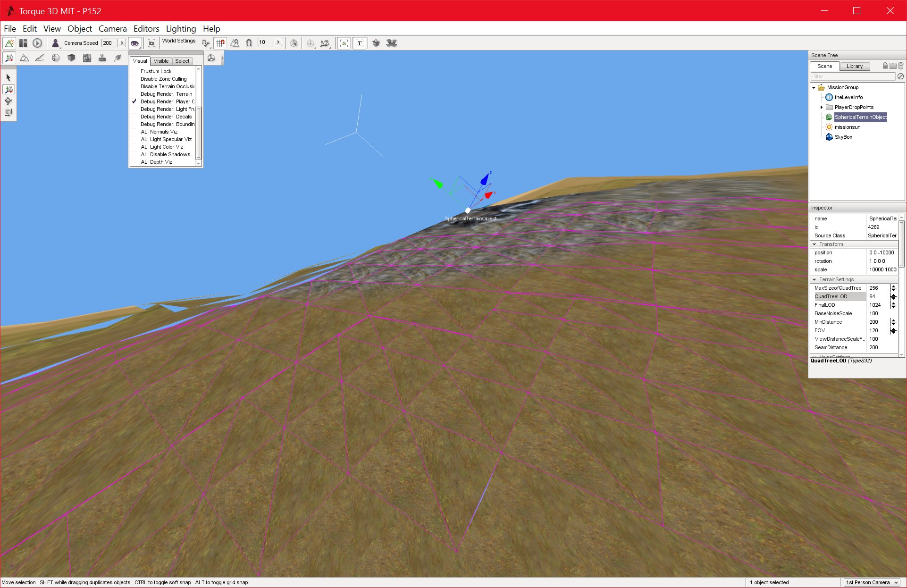The width and height of the screenshot is (907, 588).
Task: Open the Lighting menu
Action: [x=181, y=29]
